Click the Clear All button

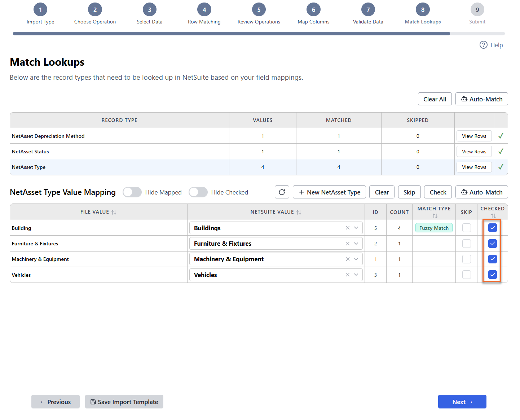tap(435, 99)
